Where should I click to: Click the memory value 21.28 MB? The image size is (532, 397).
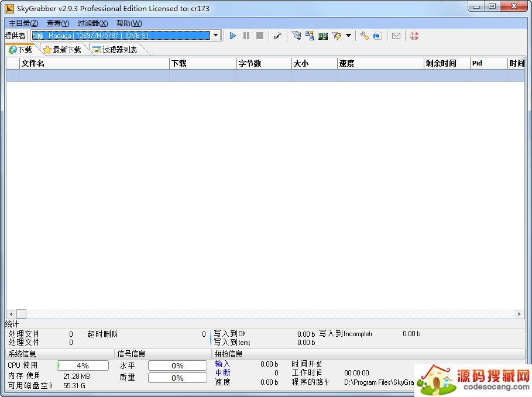click(x=77, y=377)
